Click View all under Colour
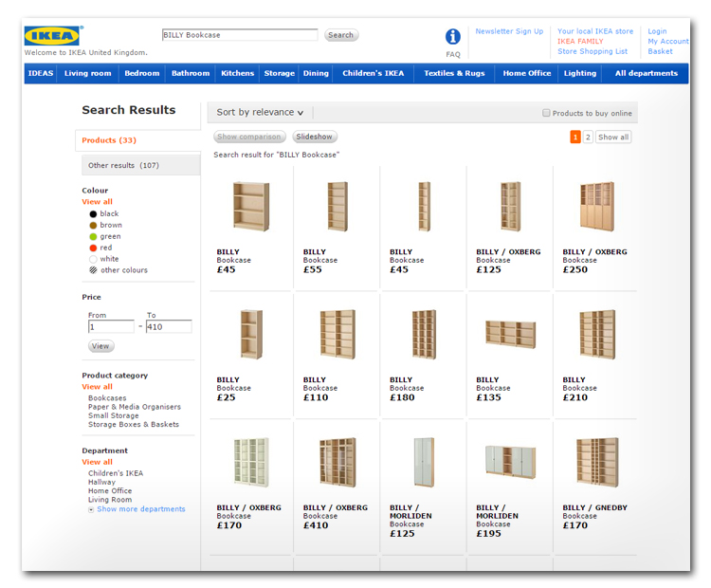The image size is (711, 588). click(97, 202)
